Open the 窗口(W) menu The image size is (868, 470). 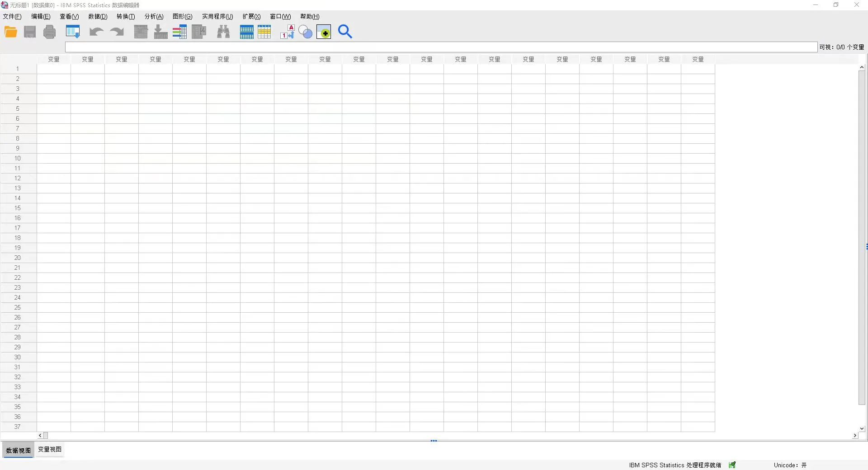280,16
